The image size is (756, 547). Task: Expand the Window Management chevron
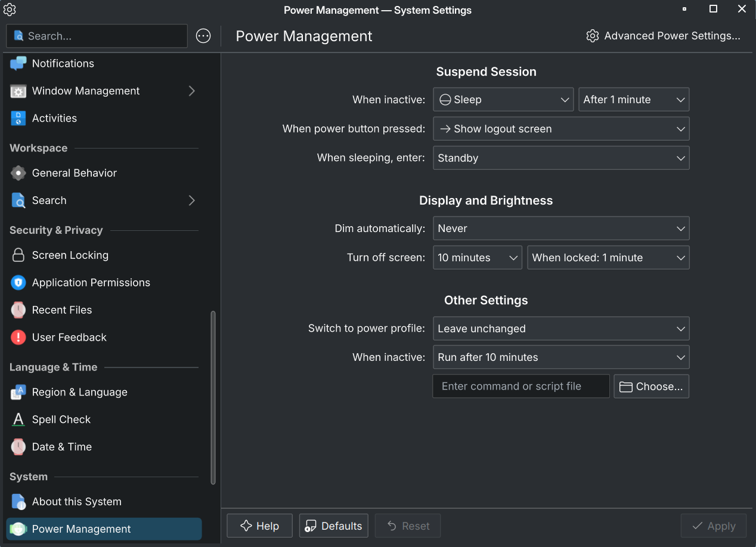[x=191, y=91]
